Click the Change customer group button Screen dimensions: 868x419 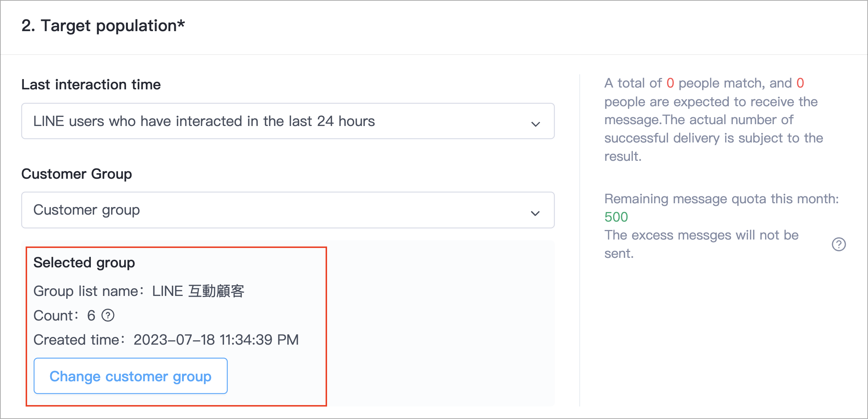[130, 376]
